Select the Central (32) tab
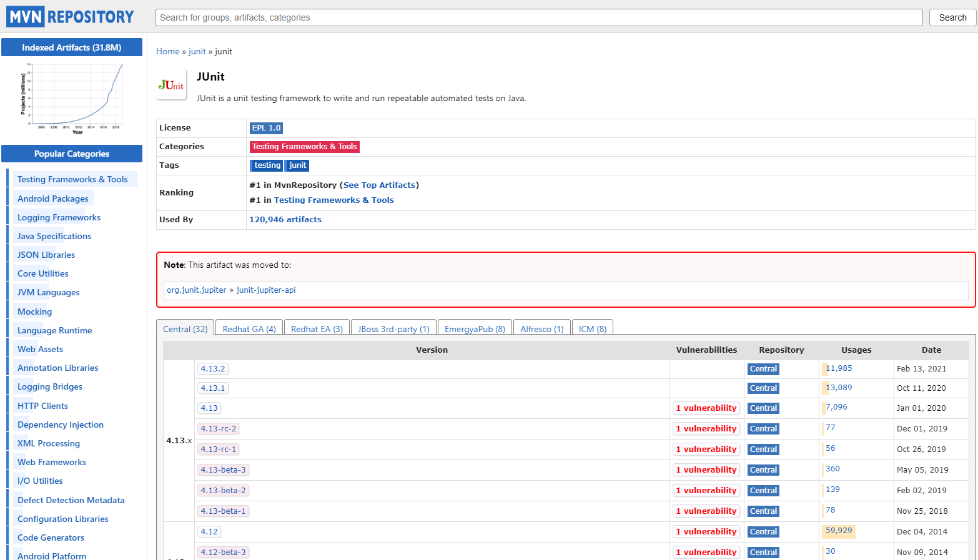The height and width of the screenshot is (560, 978). click(x=185, y=328)
